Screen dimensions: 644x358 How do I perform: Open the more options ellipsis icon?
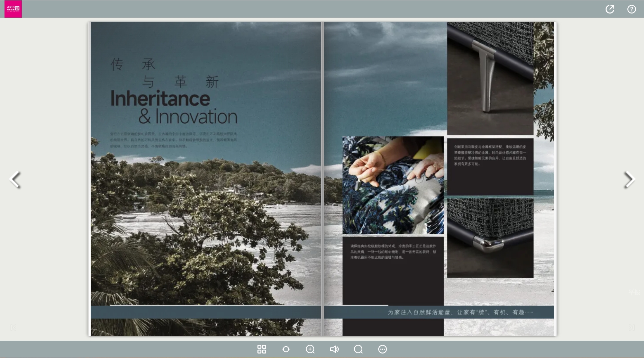point(382,349)
